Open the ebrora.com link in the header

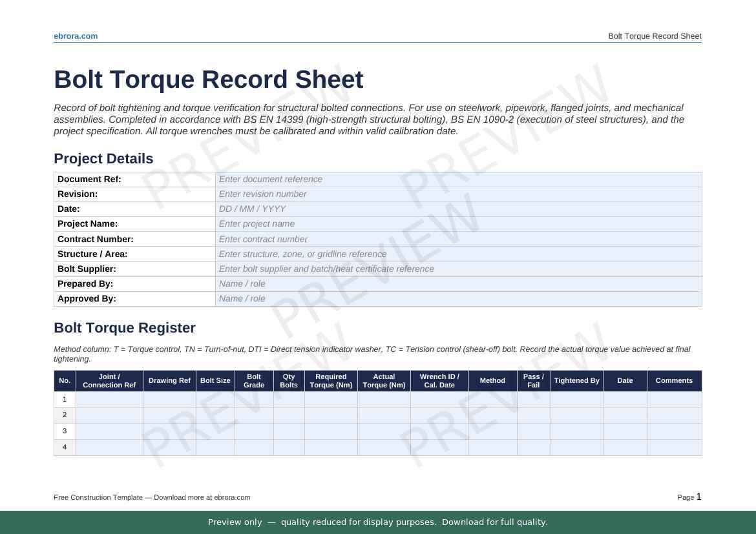pos(76,36)
